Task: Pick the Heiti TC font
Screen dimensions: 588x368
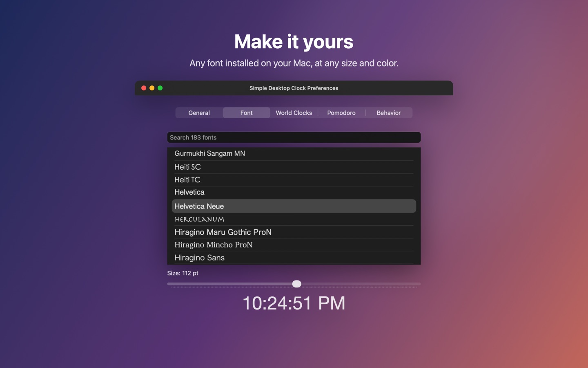Action: (x=294, y=180)
